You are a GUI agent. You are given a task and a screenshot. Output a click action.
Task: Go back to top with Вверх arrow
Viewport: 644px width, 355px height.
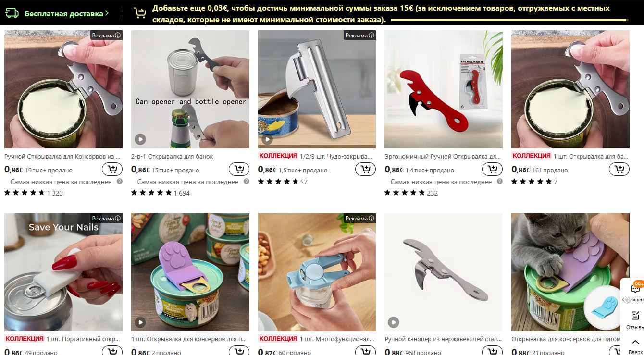point(635,345)
